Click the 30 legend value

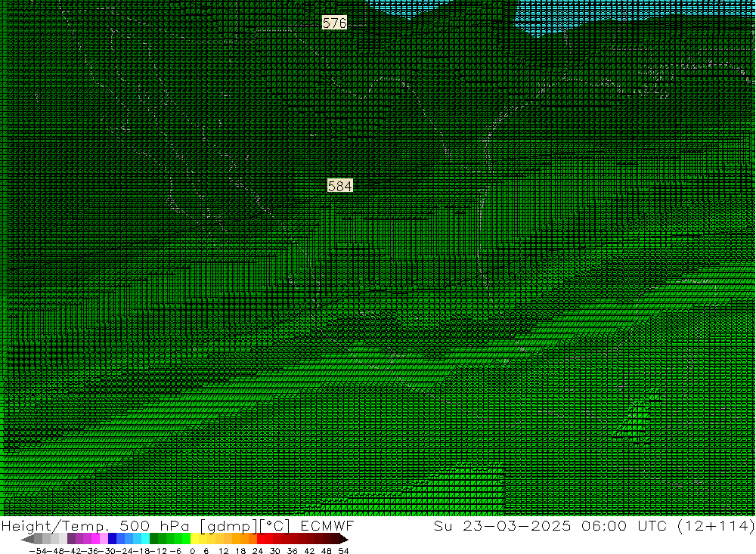pos(275,551)
